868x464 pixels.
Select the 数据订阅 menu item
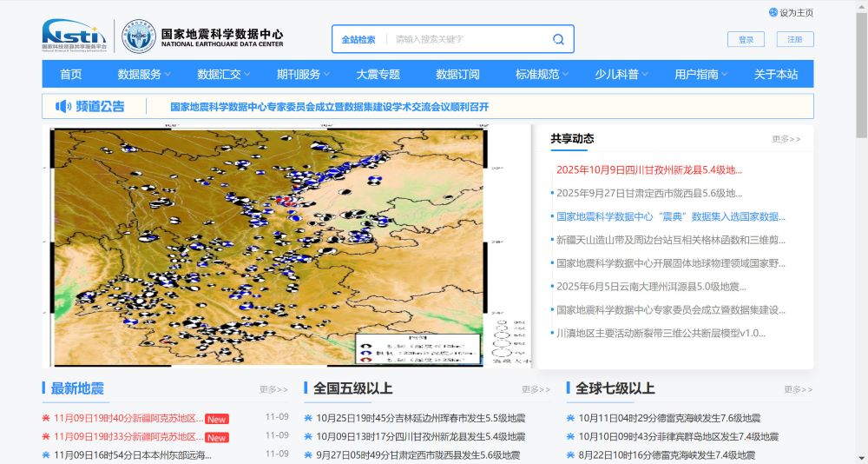(457, 75)
